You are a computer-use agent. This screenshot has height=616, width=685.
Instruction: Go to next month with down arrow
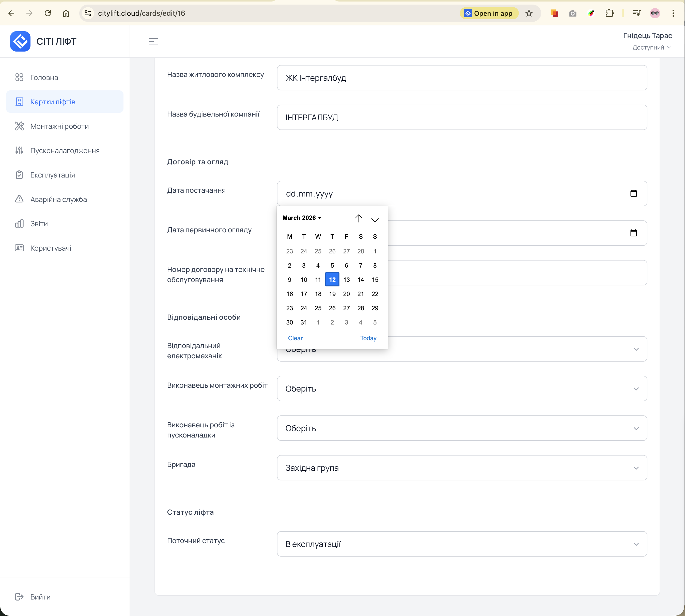click(375, 218)
